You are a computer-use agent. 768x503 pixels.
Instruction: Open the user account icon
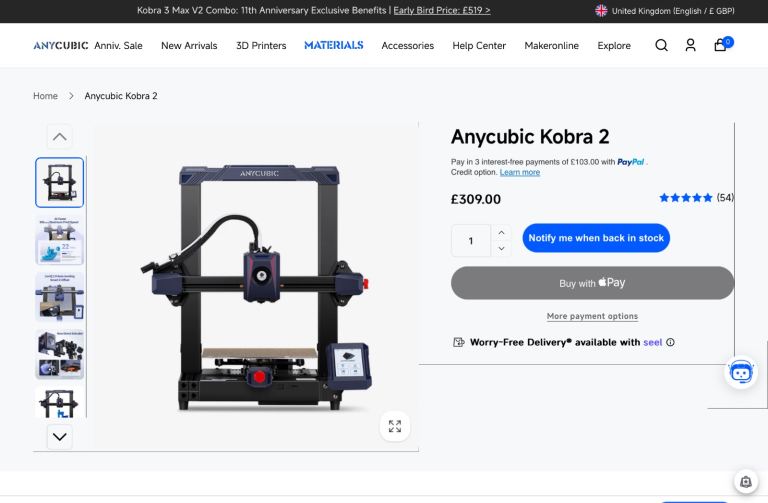click(691, 46)
